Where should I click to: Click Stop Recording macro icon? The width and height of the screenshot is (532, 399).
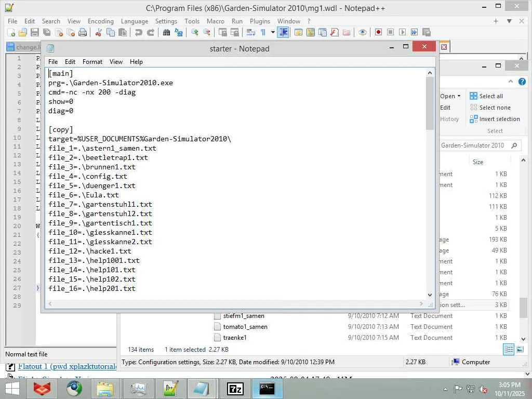click(x=390, y=32)
